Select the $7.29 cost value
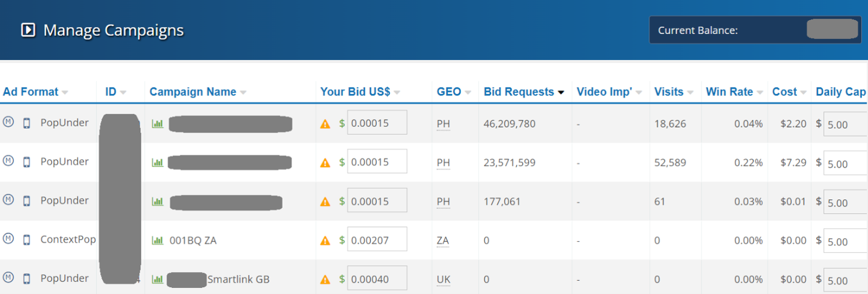This screenshot has width=868, height=294. (793, 163)
